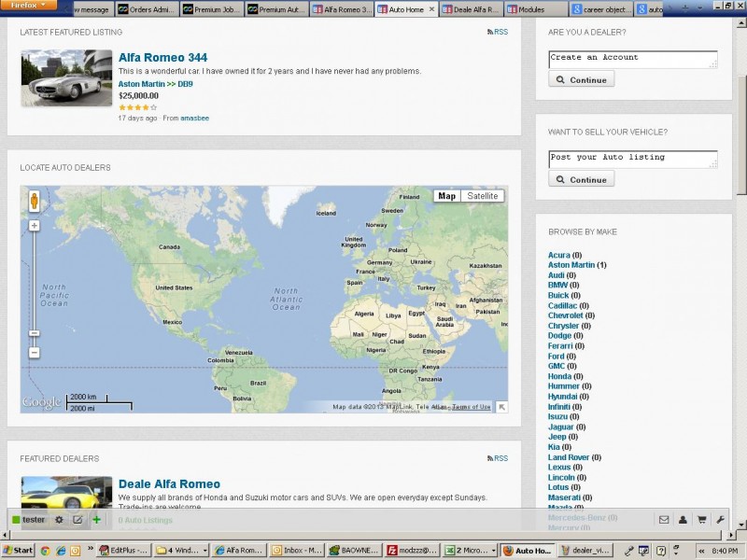Click the settings gear icon in bottom bar

coord(59,520)
